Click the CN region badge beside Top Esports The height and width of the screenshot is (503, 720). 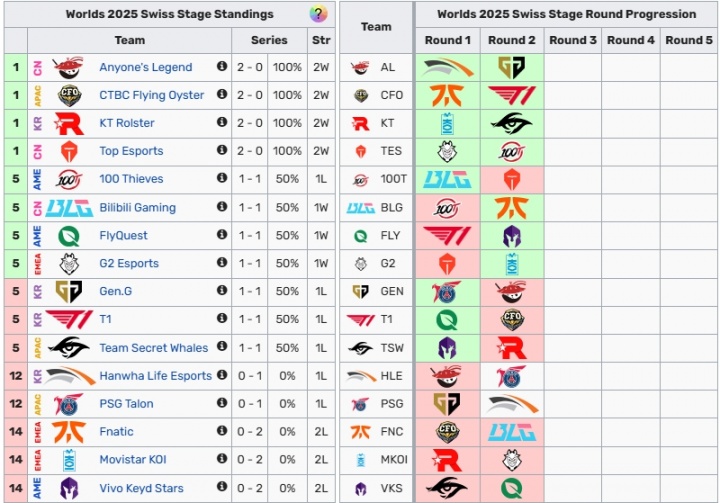(38, 152)
